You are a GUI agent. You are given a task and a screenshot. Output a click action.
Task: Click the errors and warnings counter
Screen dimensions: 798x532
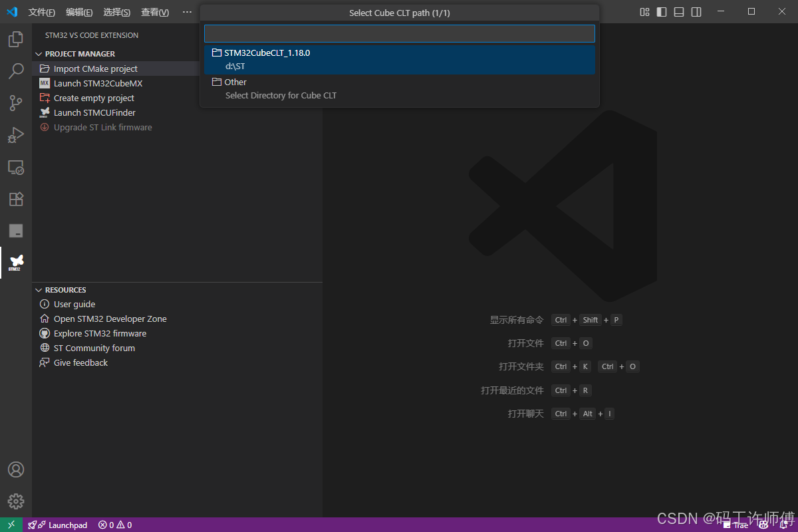click(115, 525)
